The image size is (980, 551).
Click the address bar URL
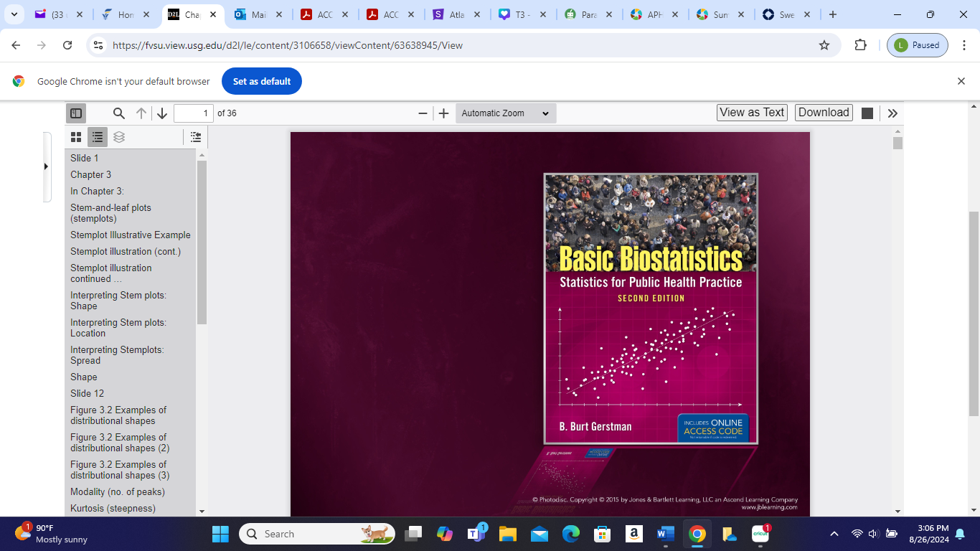[x=288, y=45]
